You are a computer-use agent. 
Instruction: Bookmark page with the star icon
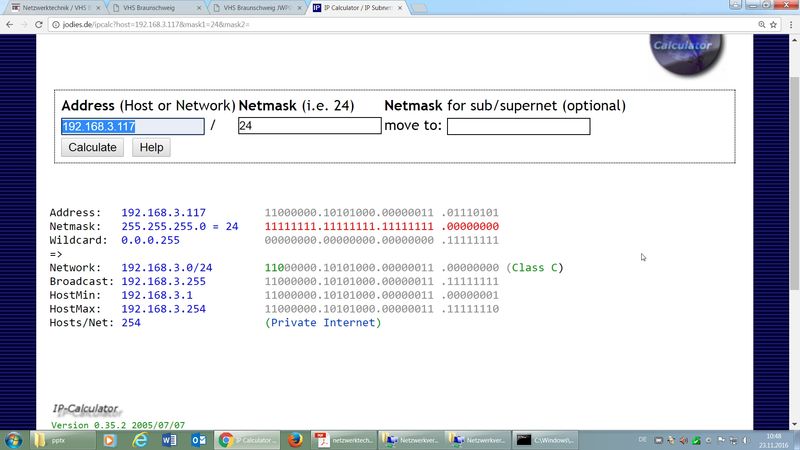[x=773, y=24]
